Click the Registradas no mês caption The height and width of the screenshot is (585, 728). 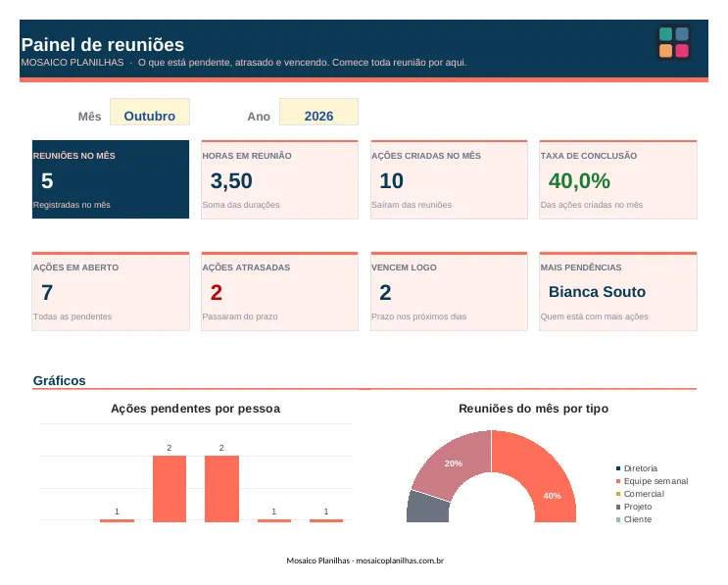tap(72, 205)
